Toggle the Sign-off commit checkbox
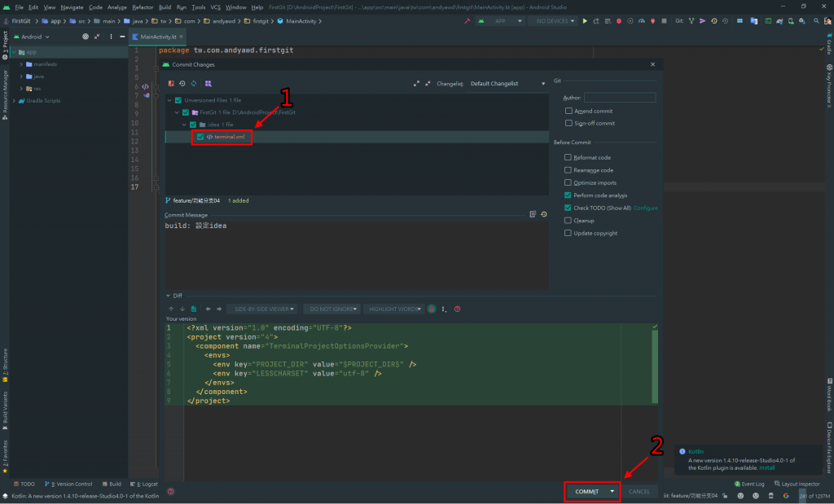Screen dimensions: 834x504 (568, 123)
